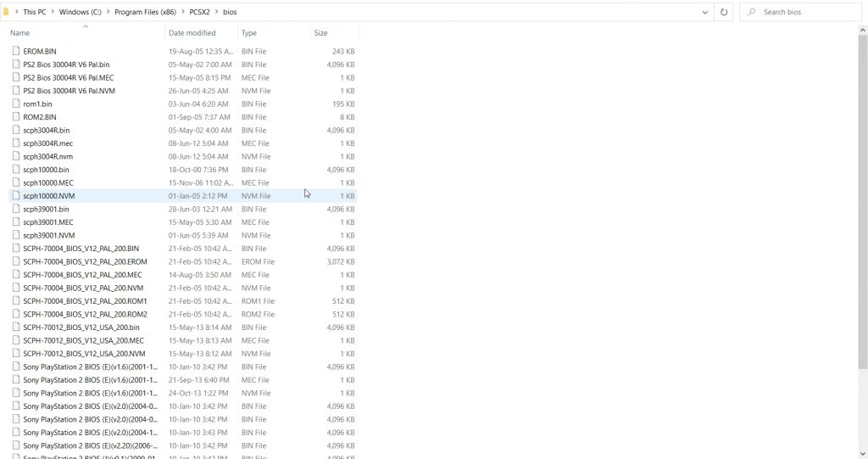This screenshot has height=459, width=868.
Task: Click the ROM2 File type cell
Action: click(x=258, y=314)
